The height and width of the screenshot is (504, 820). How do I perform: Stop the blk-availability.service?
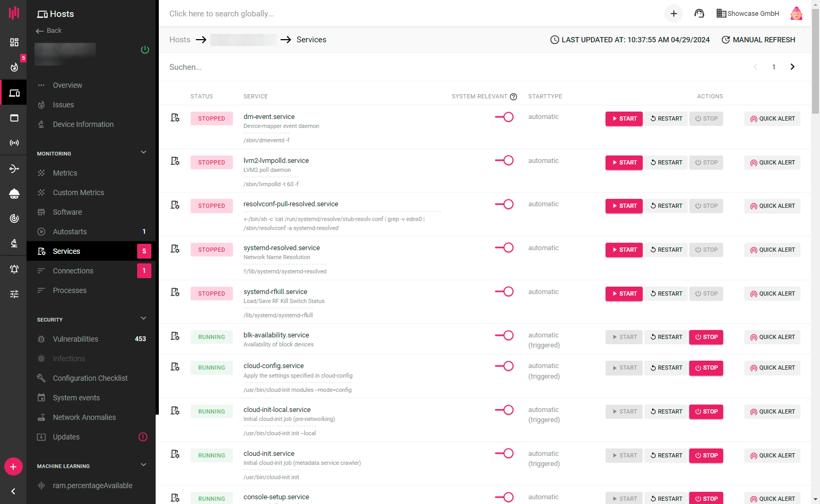(706, 337)
